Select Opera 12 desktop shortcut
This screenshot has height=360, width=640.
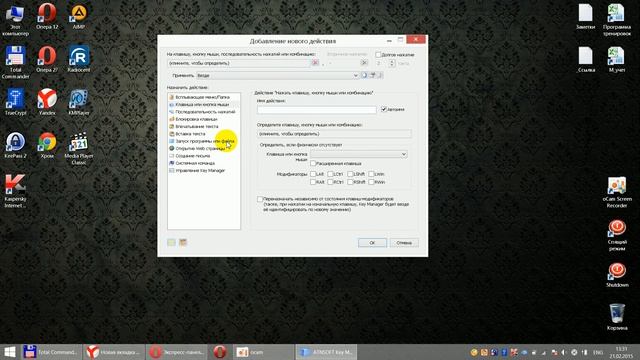tap(47, 17)
